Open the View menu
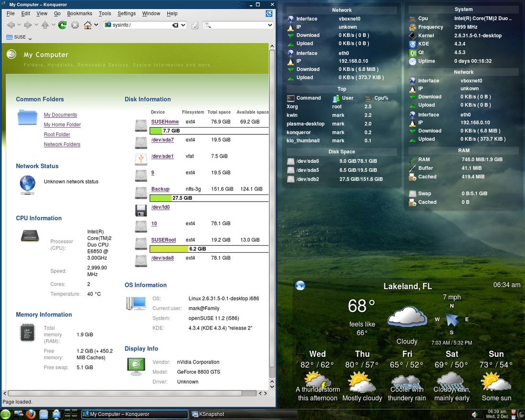 42,13
